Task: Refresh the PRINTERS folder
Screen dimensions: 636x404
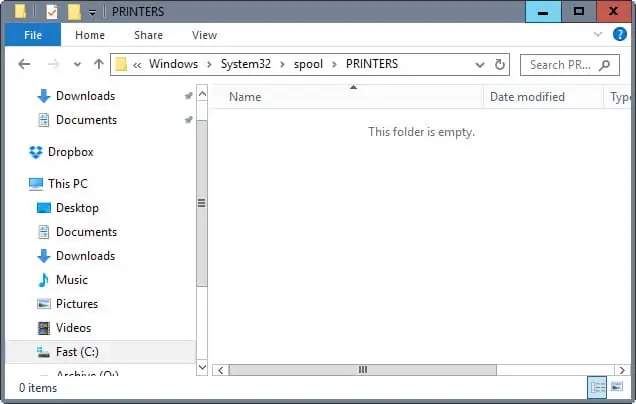Action: tap(500, 64)
